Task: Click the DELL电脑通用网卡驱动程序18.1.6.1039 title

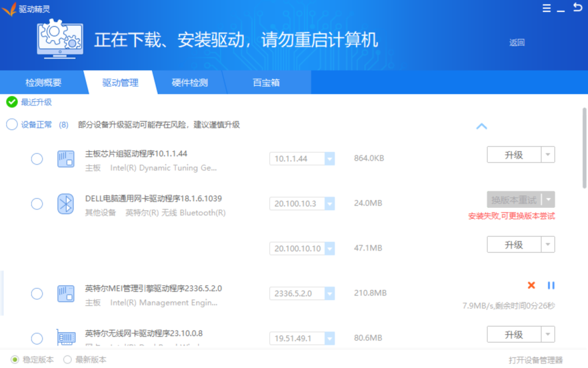Action: (154, 199)
